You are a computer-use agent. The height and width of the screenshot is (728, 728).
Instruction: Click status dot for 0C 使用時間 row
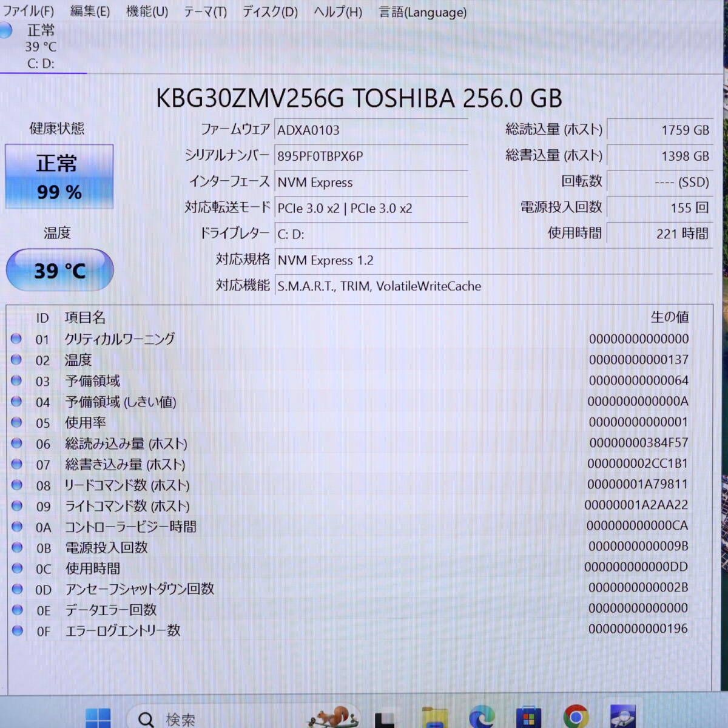[16, 568]
